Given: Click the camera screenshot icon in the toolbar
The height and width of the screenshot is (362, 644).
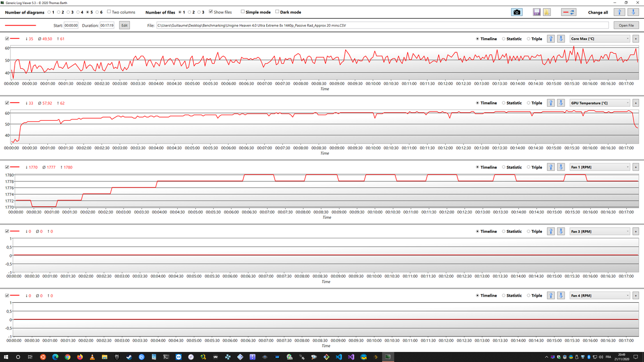Looking at the screenshot, I should tap(517, 12).
